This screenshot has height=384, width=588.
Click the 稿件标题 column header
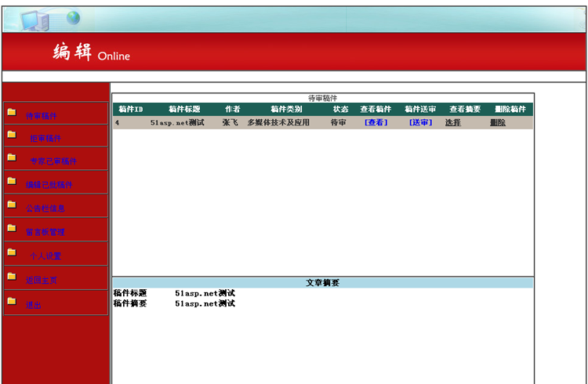pyautogui.click(x=184, y=109)
